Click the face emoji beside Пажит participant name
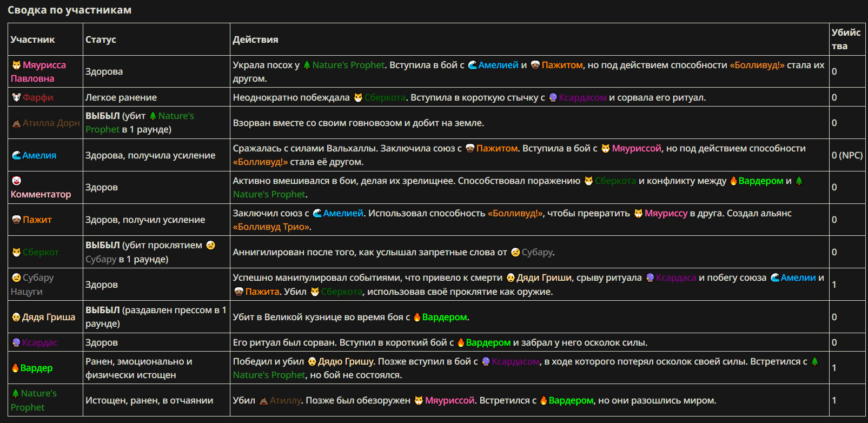Image resolution: width=868 pixels, height=423 pixels. pos(16,220)
